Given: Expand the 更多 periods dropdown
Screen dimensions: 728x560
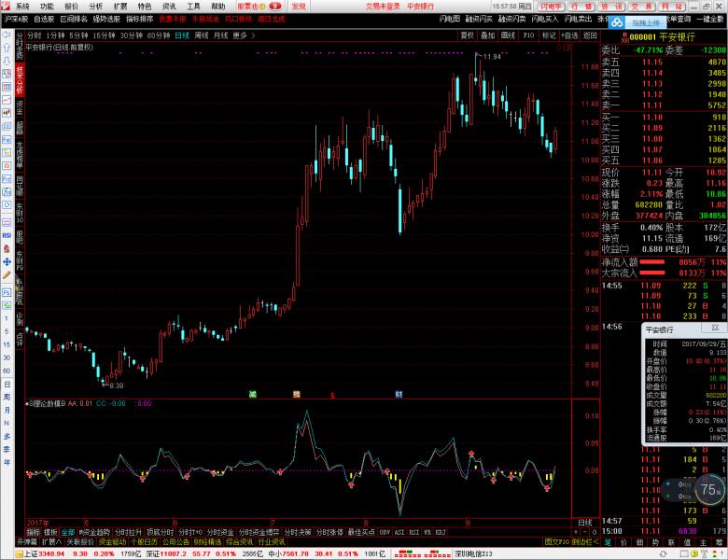Looking at the screenshot, I should click(244, 35).
